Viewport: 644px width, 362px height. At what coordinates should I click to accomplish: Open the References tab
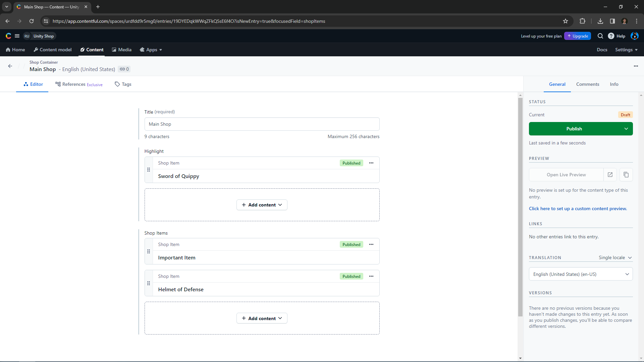pos(73,84)
